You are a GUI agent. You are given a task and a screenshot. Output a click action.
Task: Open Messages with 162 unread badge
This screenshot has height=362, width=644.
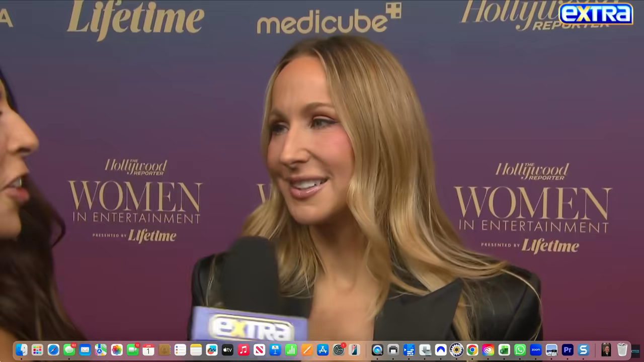[x=69, y=350]
